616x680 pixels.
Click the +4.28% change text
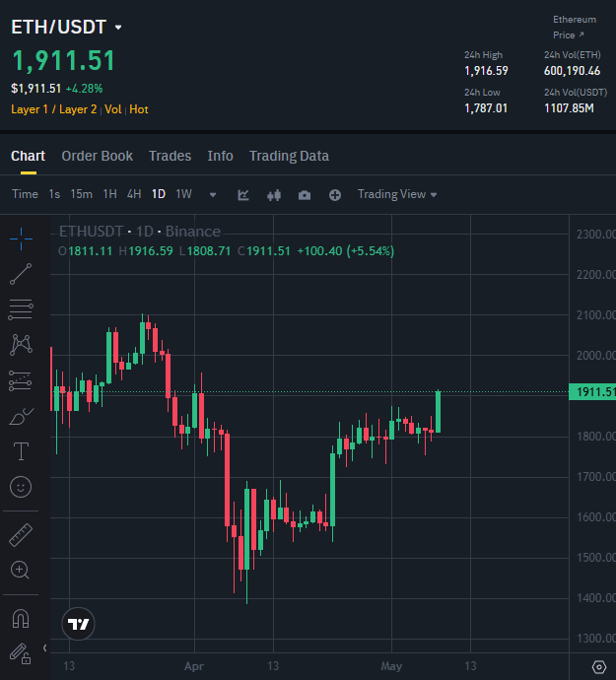click(84, 89)
